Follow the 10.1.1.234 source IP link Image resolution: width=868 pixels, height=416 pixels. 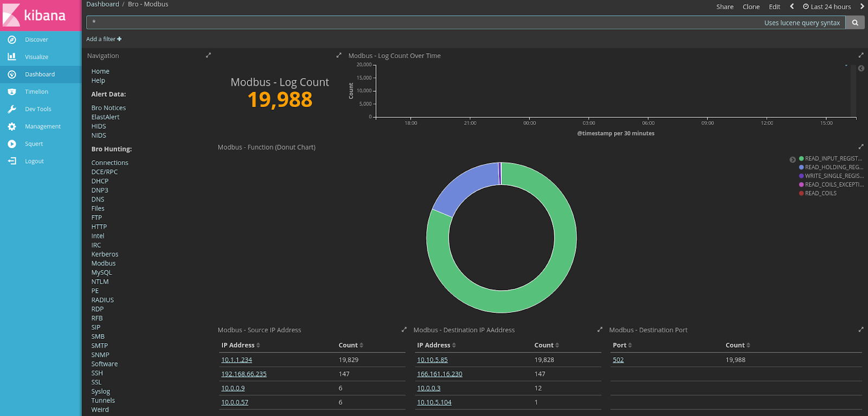(x=237, y=360)
